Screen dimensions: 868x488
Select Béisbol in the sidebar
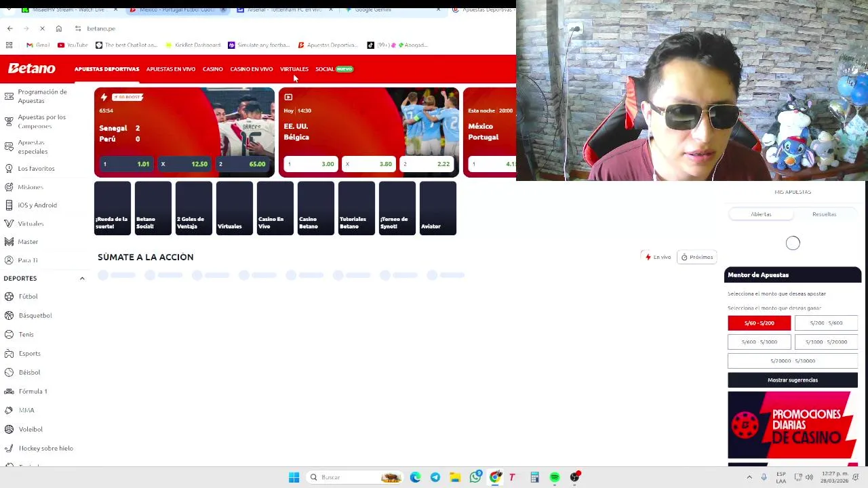[x=29, y=372]
